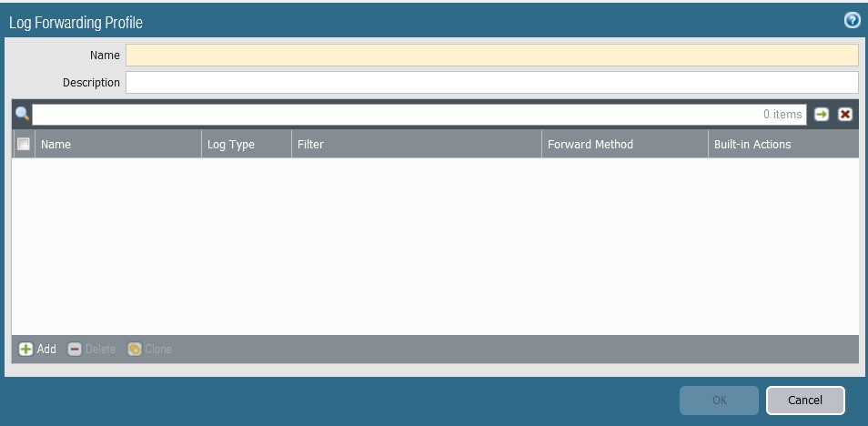The width and height of the screenshot is (868, 426).
Task: Click the Delete label in bottom toolbar
Action: (x=100, y=349)
